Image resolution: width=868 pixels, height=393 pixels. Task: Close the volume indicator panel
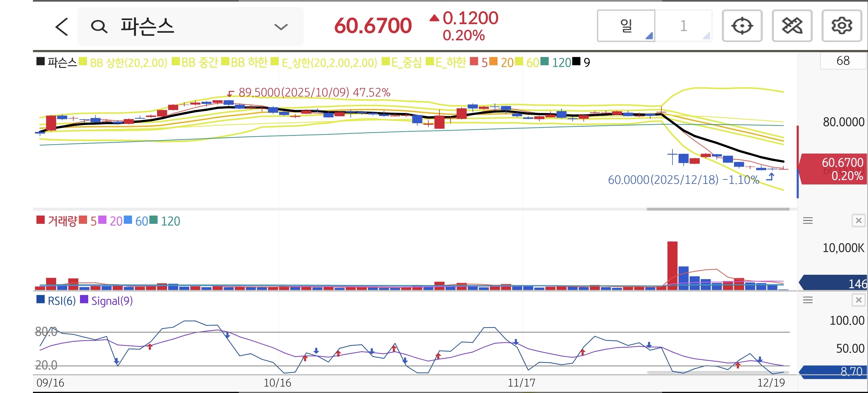[x=858, y=221]
